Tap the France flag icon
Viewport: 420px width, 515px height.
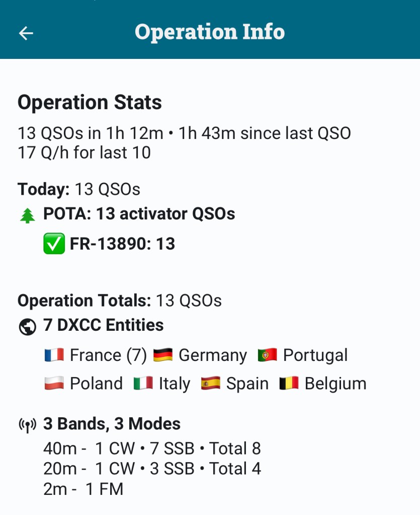point(54,355)
